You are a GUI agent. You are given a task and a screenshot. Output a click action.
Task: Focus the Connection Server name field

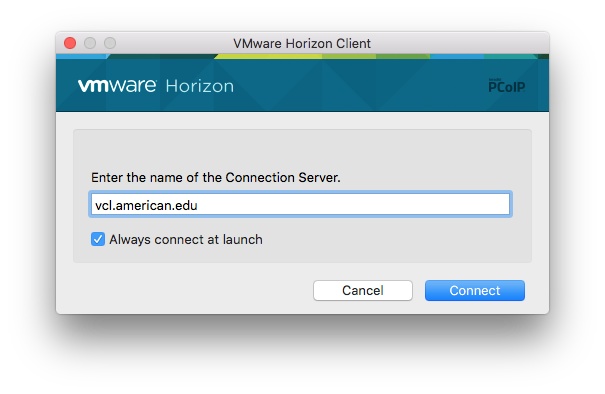(x=301, y=204)
